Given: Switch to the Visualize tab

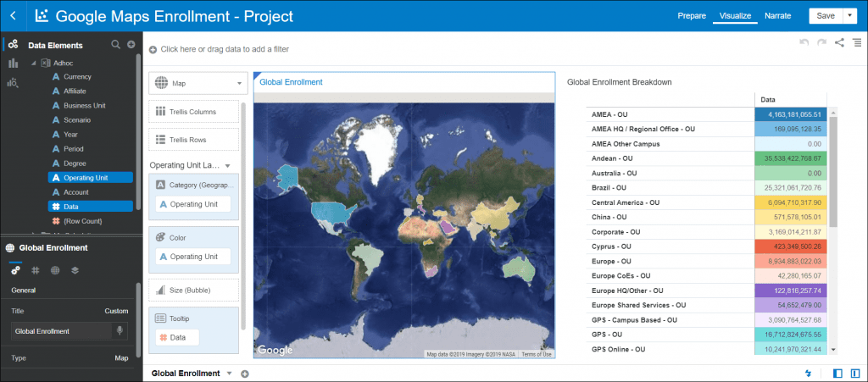Looking at the screenshot, I should tap(735, 15).
